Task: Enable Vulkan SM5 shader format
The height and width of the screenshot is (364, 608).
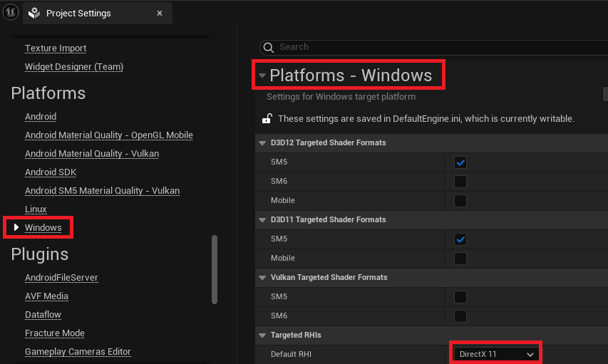Action: click(x=460, y=296)
